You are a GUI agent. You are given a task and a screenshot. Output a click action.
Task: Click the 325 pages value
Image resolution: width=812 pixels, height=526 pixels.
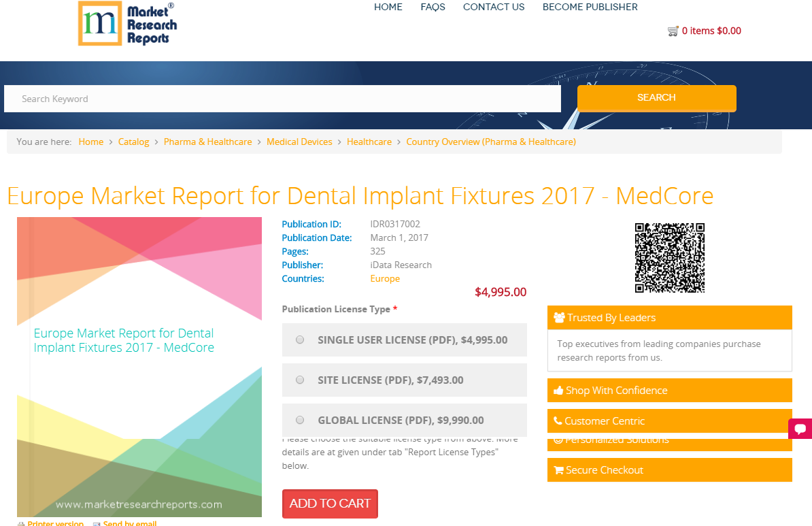pos(377,251)
